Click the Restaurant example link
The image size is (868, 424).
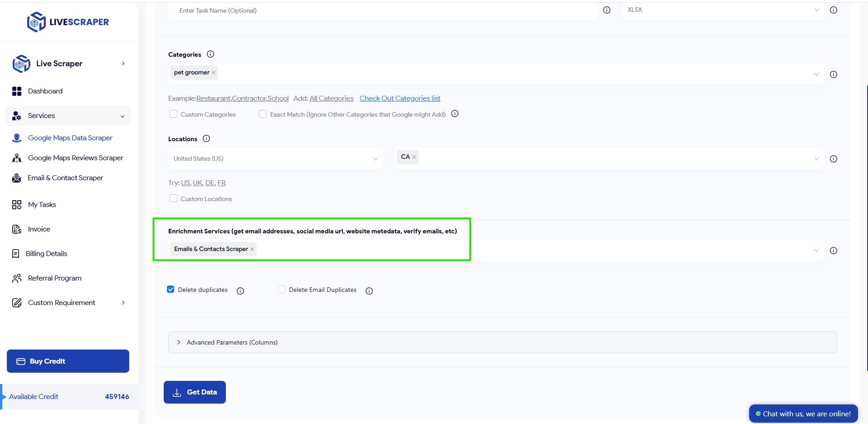pyautogui.click(x=214, y=99)
